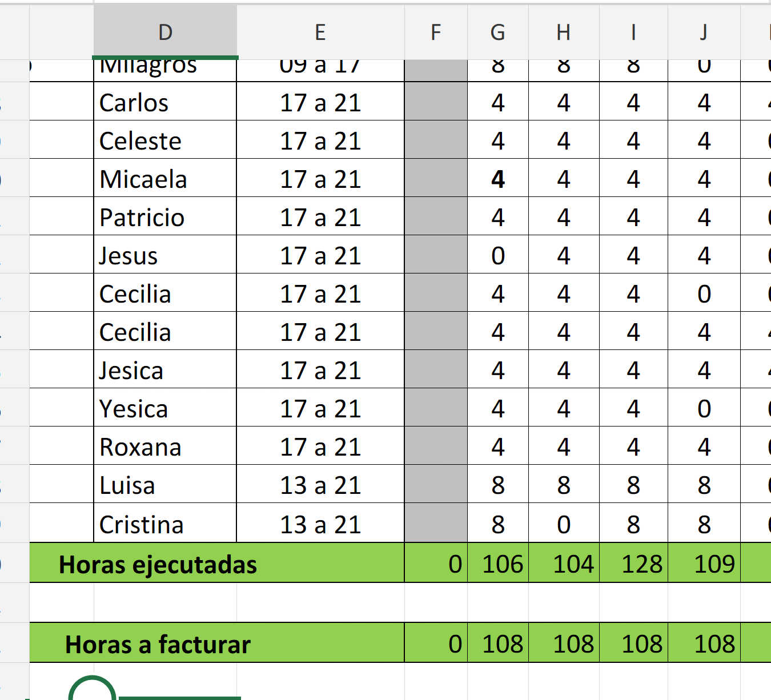Click the column F header

click(436, 33)
